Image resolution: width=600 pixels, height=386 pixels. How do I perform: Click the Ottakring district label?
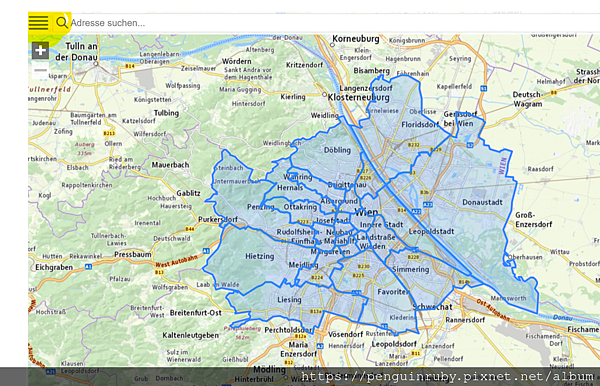(x=300, y=207)
